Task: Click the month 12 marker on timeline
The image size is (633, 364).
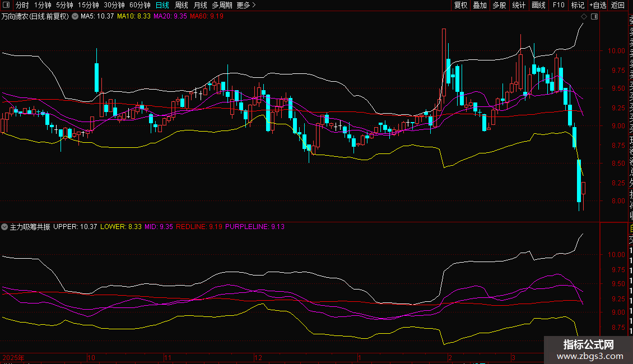Action: [x=258, y=357]
